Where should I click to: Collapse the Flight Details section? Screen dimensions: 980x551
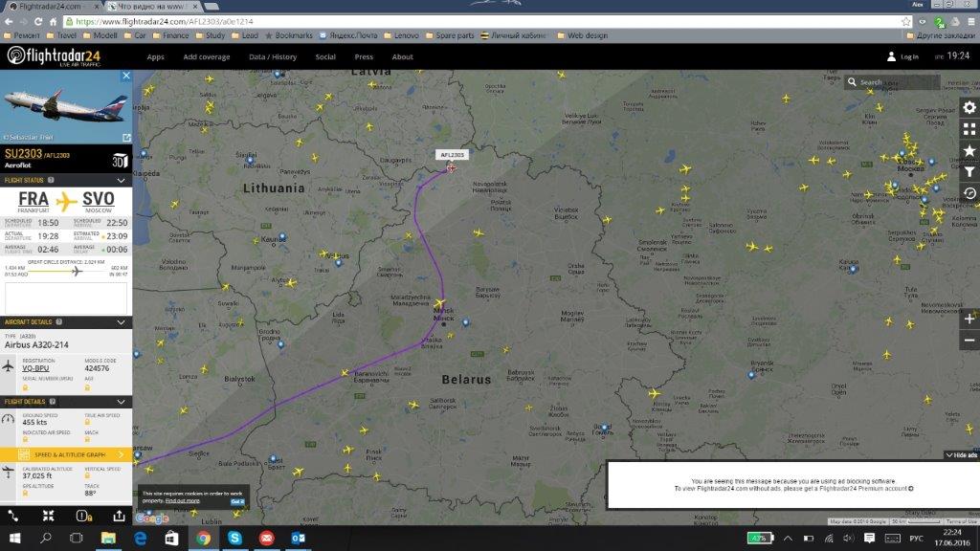(x=121, y=402)
